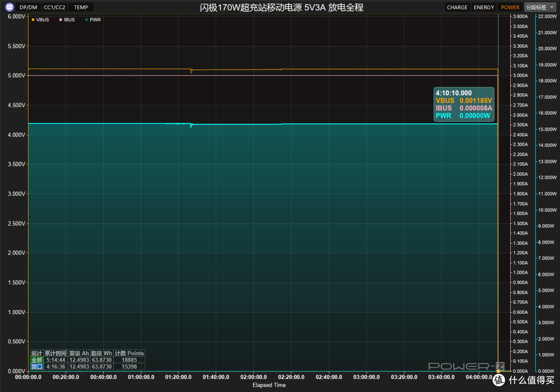This screenshot has width=560, height=392.
Task: Click the 计数 Points column header
Action: click(x=129, y=353)
